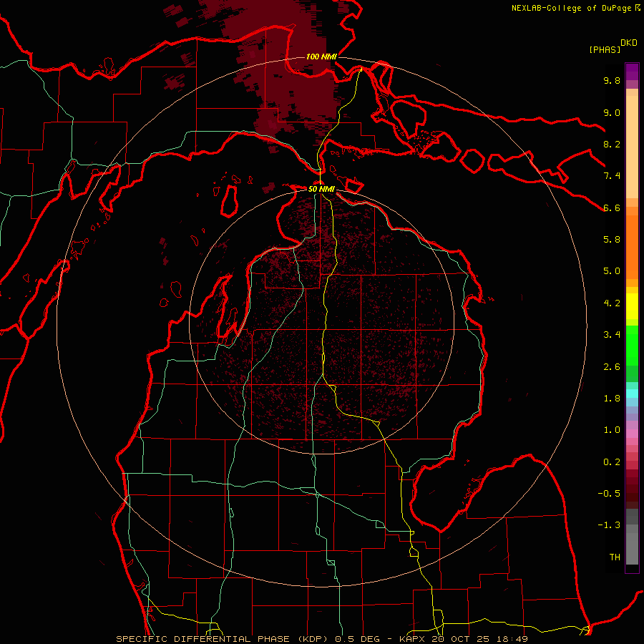Click the 1.0 scale label

point(612,430)
